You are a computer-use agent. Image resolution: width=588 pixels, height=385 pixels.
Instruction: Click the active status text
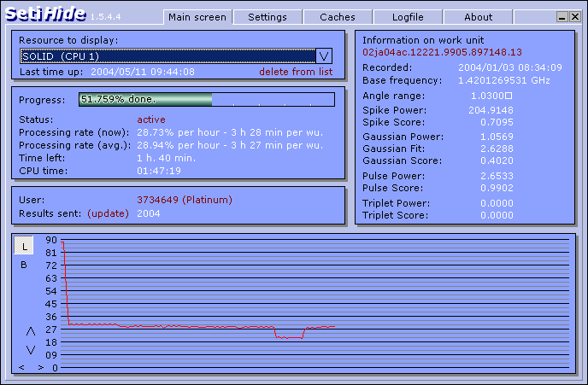click(151, 120)
